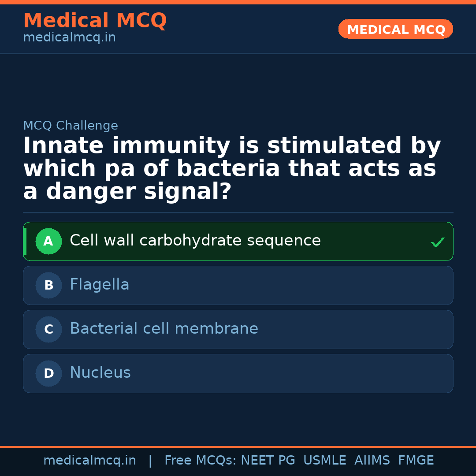476x476 pixels.
Task: Click the green A letter circle
Action: tap(48, 241)
